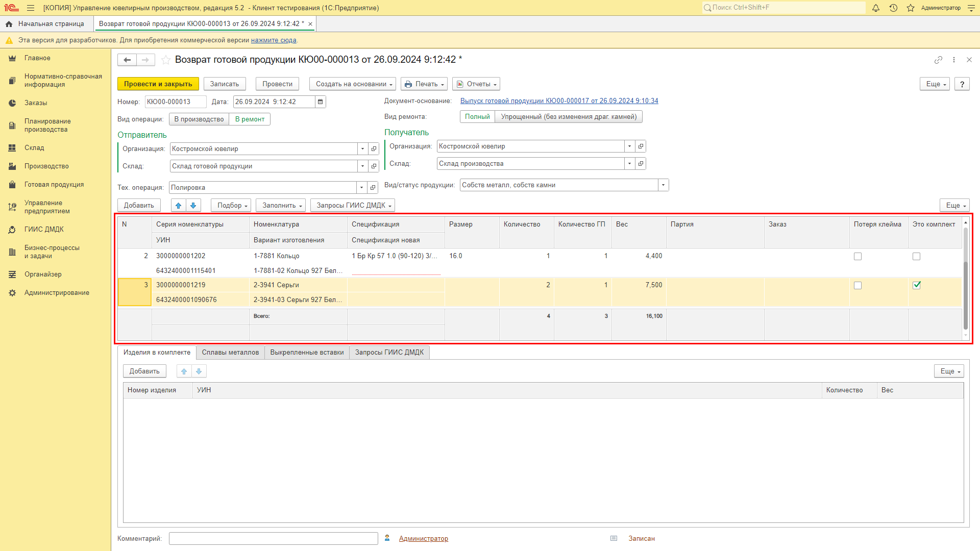Open sender Склад form icon

pyautogui.click(x=374, y=166)
